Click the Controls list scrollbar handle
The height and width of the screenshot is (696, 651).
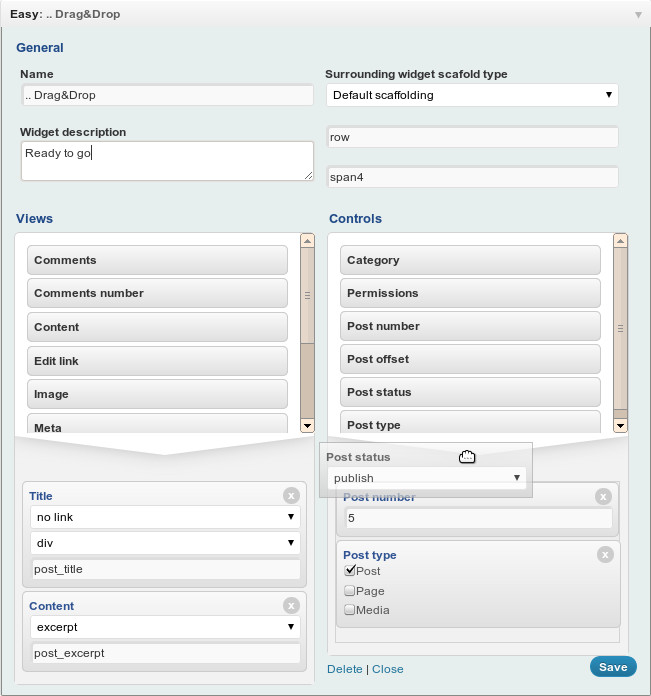620,325
